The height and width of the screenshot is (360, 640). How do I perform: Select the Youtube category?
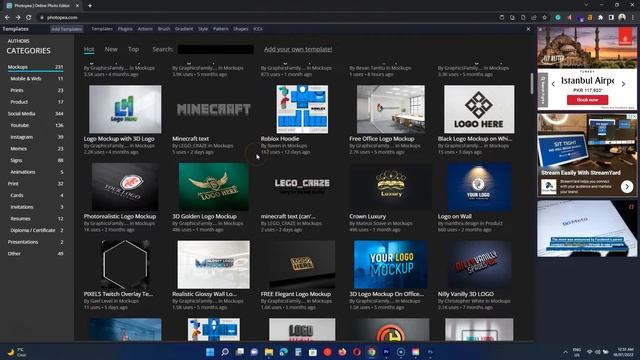coord(36,125)
